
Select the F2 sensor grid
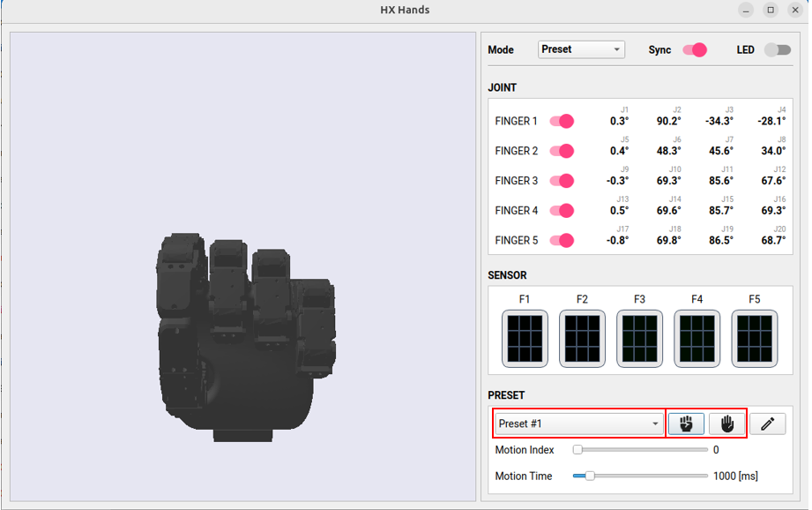coord(582,339)
